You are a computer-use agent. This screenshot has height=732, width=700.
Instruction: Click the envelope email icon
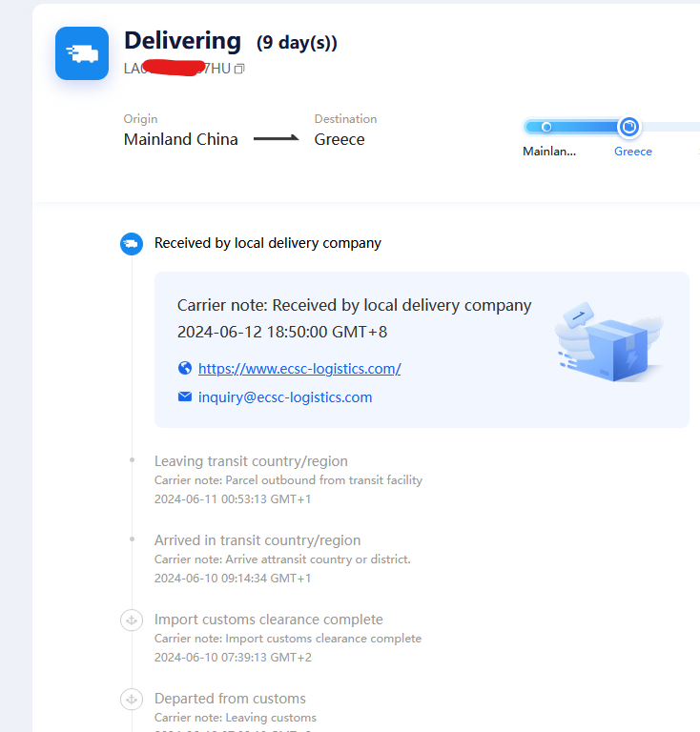185,396
